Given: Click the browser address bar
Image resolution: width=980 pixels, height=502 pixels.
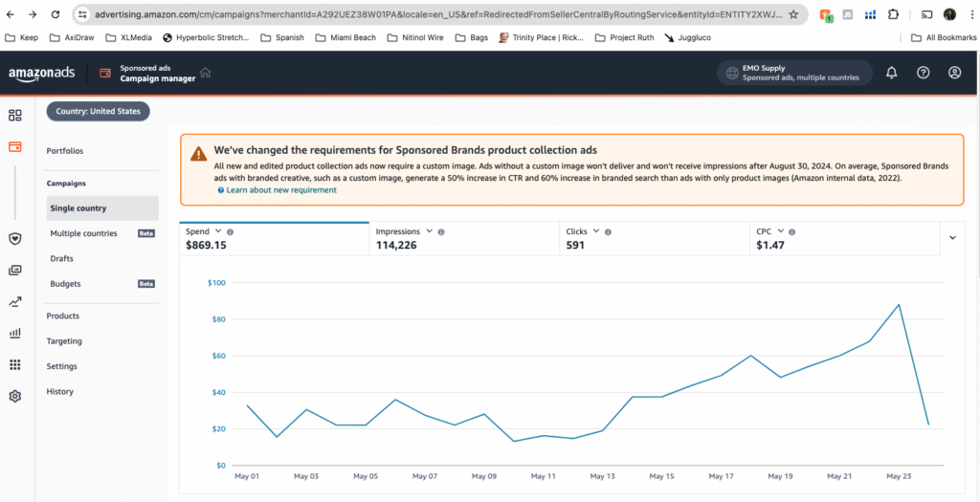Looking at the screenshot, I should [431, 15].
